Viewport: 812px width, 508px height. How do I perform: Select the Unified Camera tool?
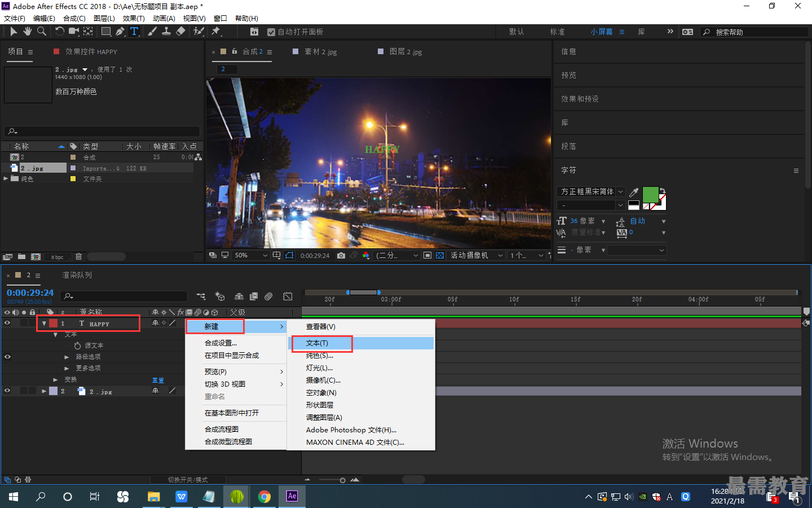[74, 32]
